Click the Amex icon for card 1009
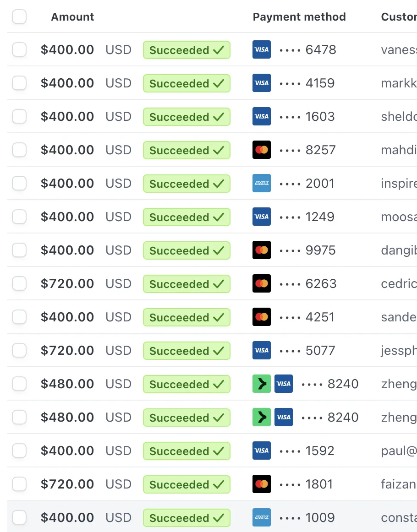Image resolution: width=417 pixels, height=532 pixels. pyautogui.click(x=262, y=517)
